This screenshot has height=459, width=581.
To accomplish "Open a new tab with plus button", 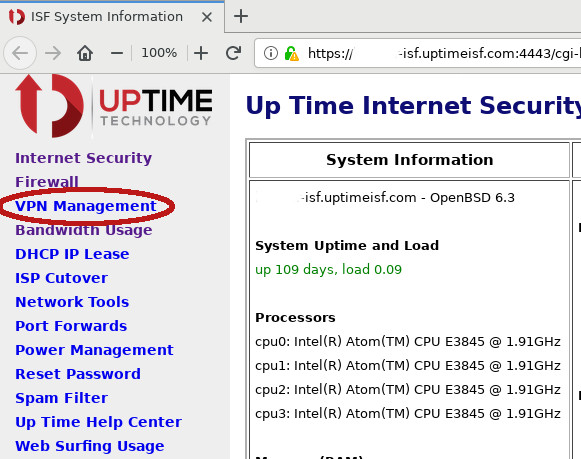I will pos(241,16).
